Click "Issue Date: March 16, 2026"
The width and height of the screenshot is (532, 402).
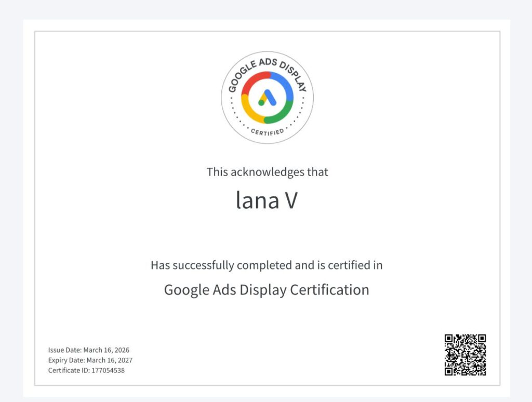(88, 350)
